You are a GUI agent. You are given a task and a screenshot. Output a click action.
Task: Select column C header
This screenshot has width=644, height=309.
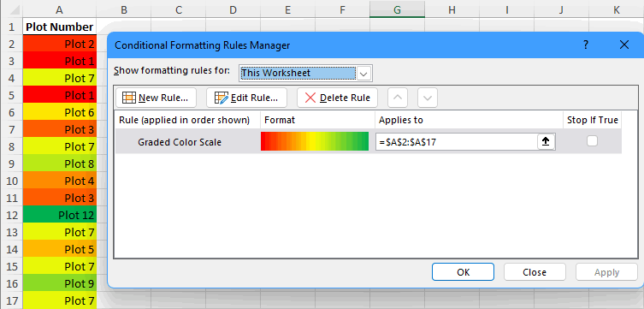[178, 10]
